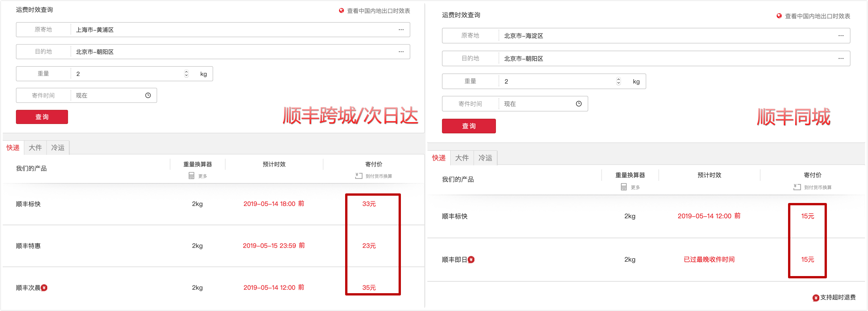
Task: Click the clock icon in right 寄件时间 field
Action: click(x=579, y=104)
